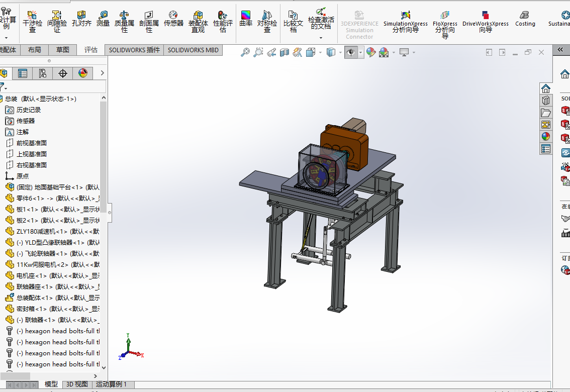Screen dimensions: 570x392
Task: Open ConfigurationManager tab in left panel
Action: tap(43, 73)
